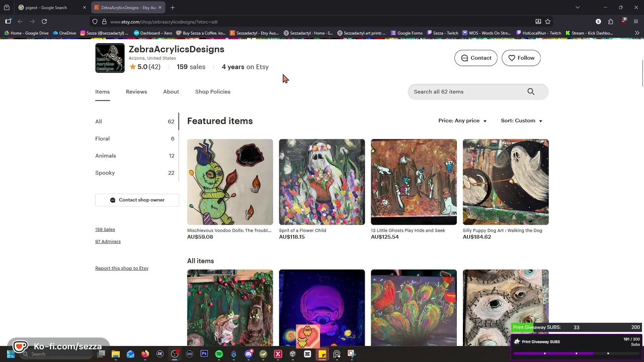Open the Dashboard – Xero bookmark
This screenshot has width=644, height=362.
(x=153, y=33)
